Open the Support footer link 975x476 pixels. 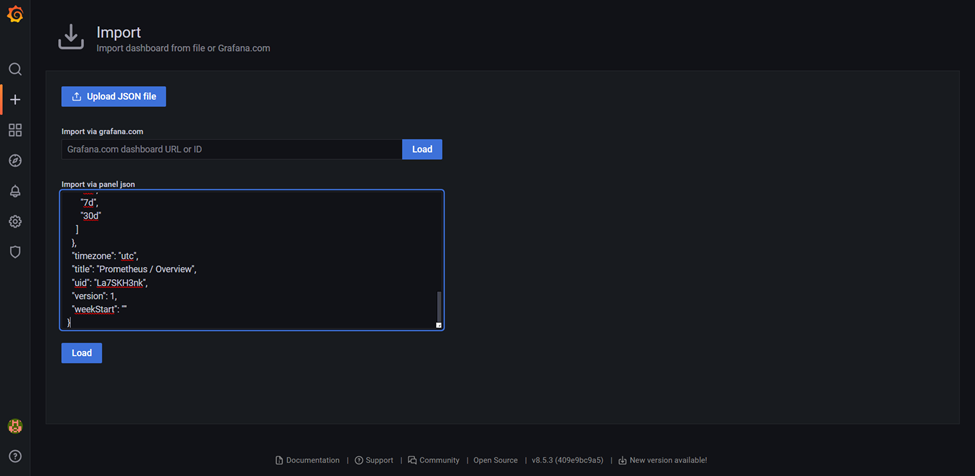click(374, 460)
